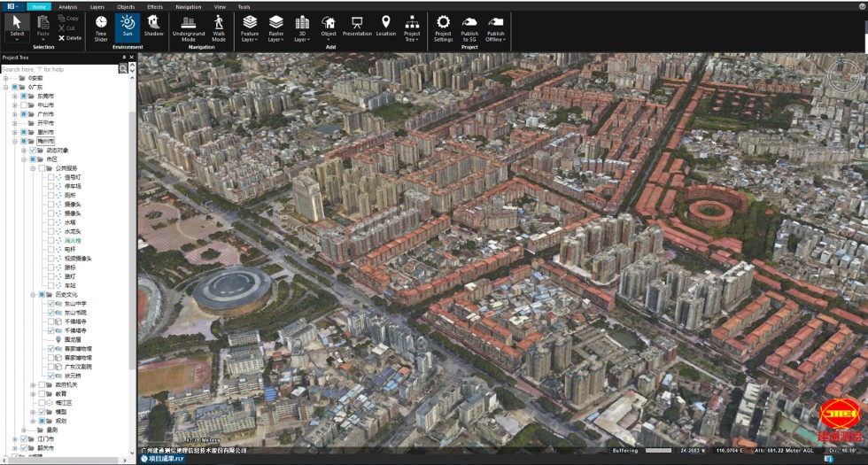The image size is (868, 465).
Task: Open the Object add menu
Action: [x=329, y=27]
